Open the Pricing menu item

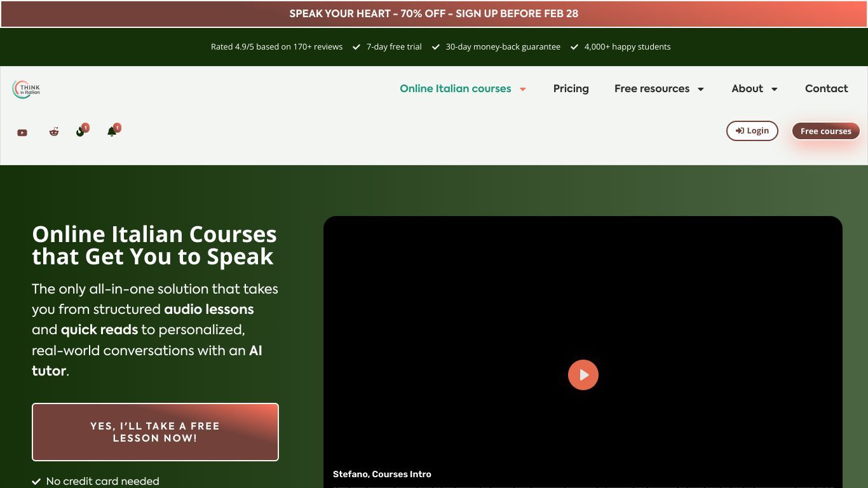pyautogui.click(x=571, y=88)
